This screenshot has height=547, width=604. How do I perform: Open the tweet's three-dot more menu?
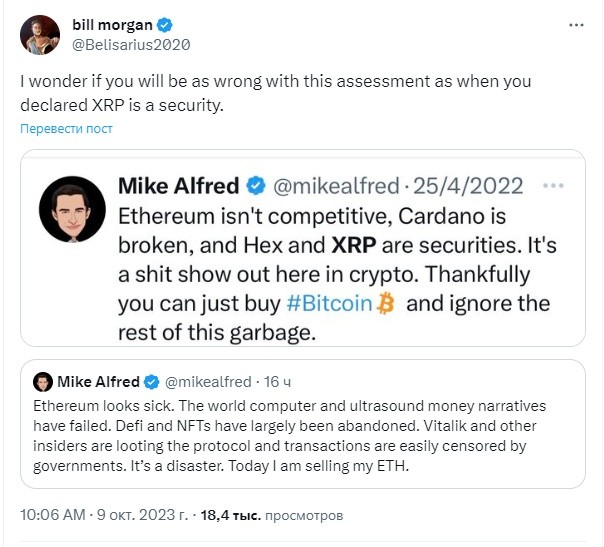[576, 25]
